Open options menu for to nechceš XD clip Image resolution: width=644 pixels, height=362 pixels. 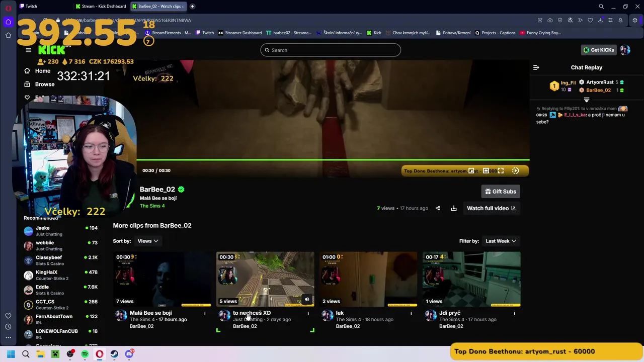click(x=308, y=313)
